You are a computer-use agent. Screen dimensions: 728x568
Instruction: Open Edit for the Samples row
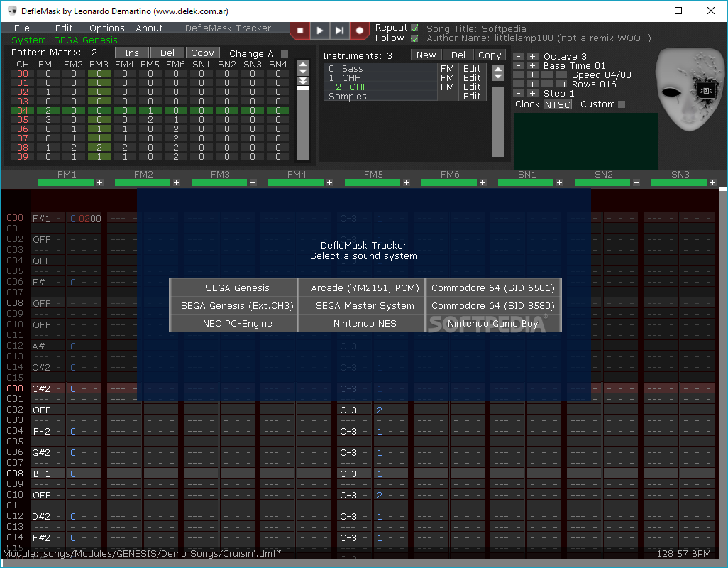tap(472, 96)
